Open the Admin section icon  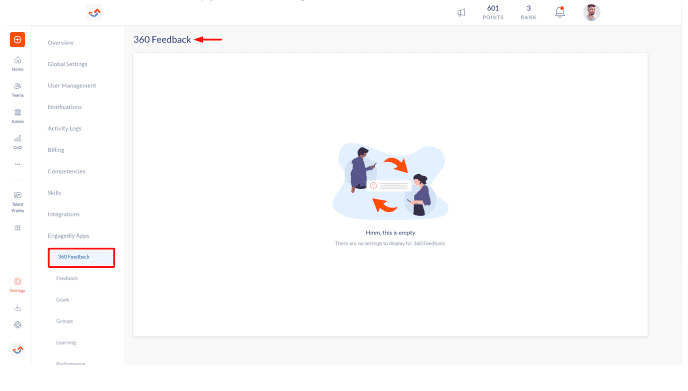[18, 116]
